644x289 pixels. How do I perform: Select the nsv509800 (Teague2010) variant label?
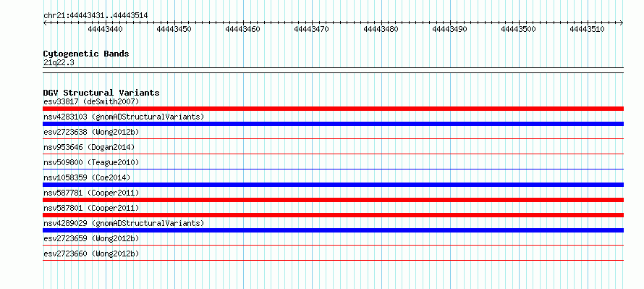(91, 162)
